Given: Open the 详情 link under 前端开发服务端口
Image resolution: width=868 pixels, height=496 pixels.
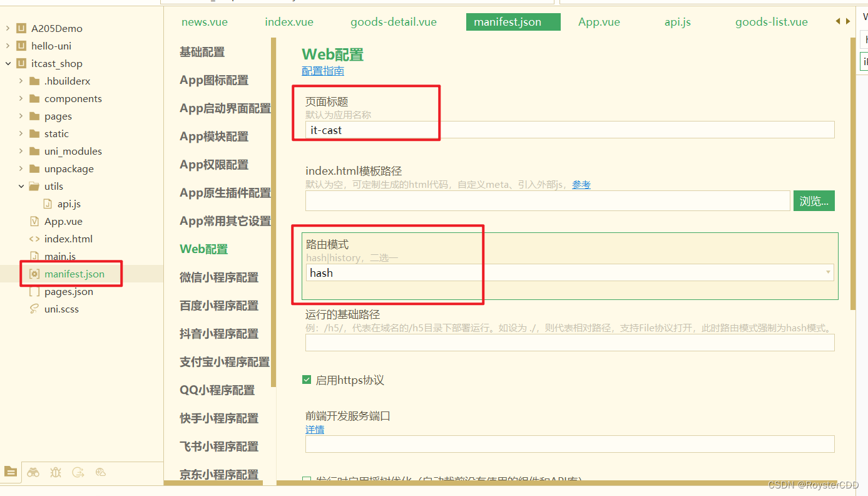Looking at the screenshot, I should click(x=315, y=430).
